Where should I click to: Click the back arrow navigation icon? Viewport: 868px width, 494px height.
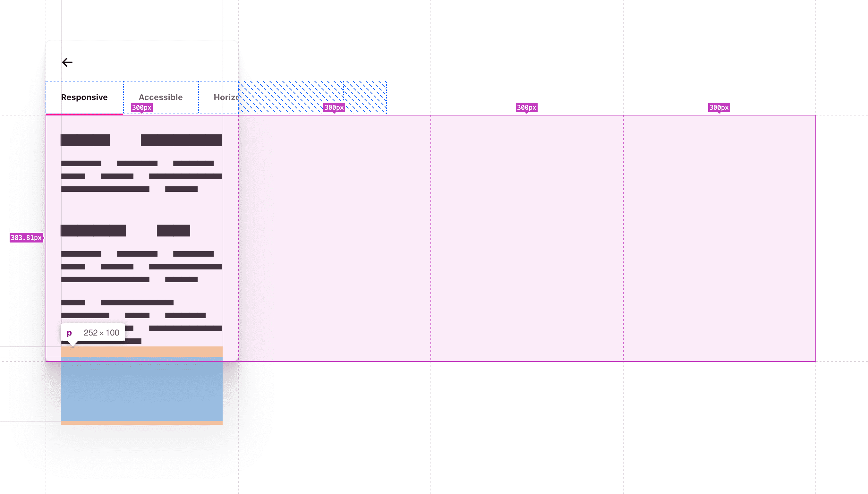[x=67, y=62]
